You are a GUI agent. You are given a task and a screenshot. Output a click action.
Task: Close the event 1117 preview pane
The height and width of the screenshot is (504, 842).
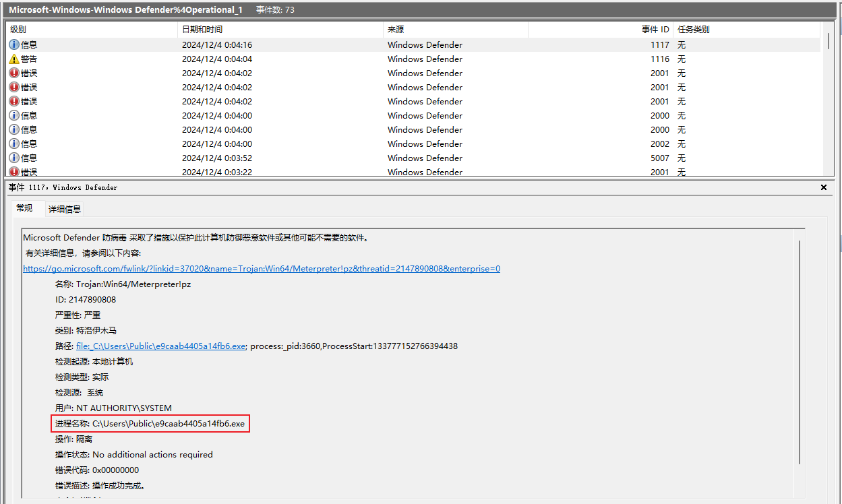click(x=824, y=187)
